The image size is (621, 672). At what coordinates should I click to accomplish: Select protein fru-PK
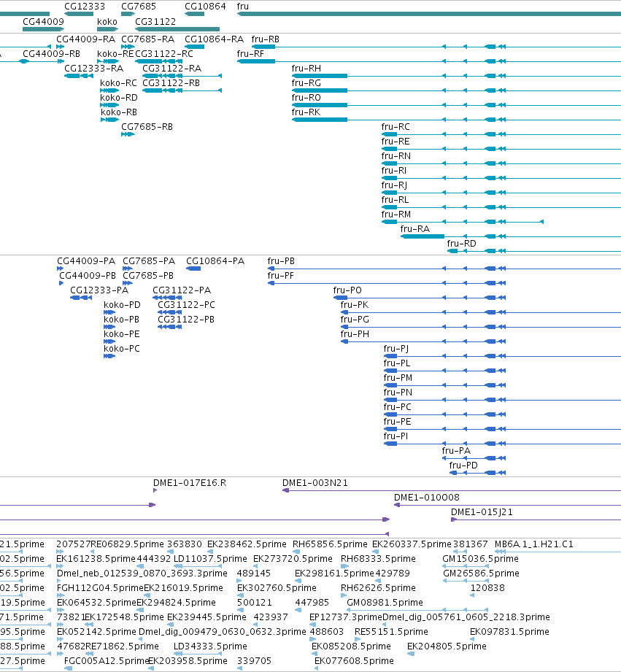(355, 305)
